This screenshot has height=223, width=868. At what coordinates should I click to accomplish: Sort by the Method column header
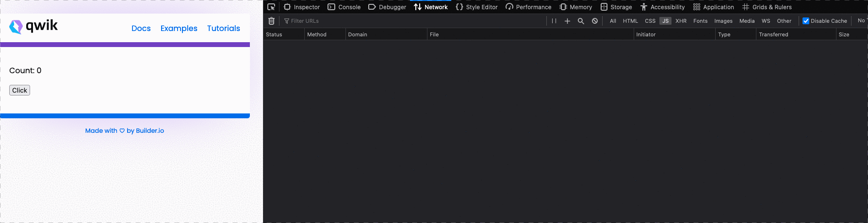(325, 34)
